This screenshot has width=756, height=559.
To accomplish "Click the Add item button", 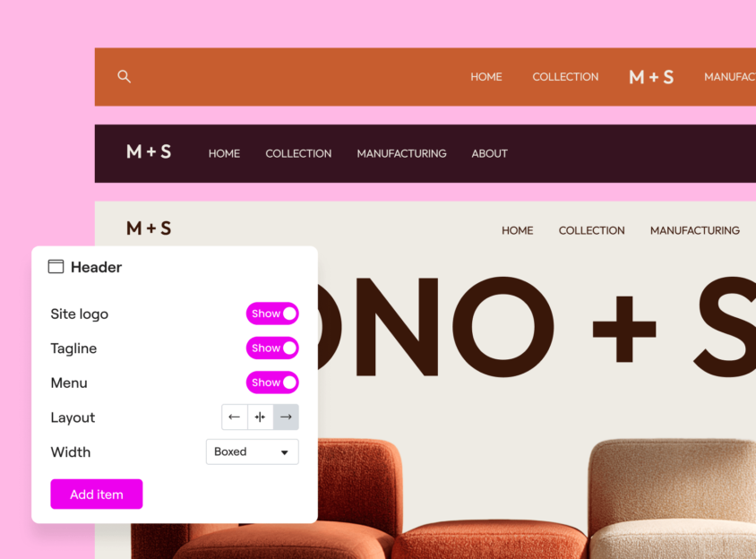I will pyautogui.click(x=97, y=494).
